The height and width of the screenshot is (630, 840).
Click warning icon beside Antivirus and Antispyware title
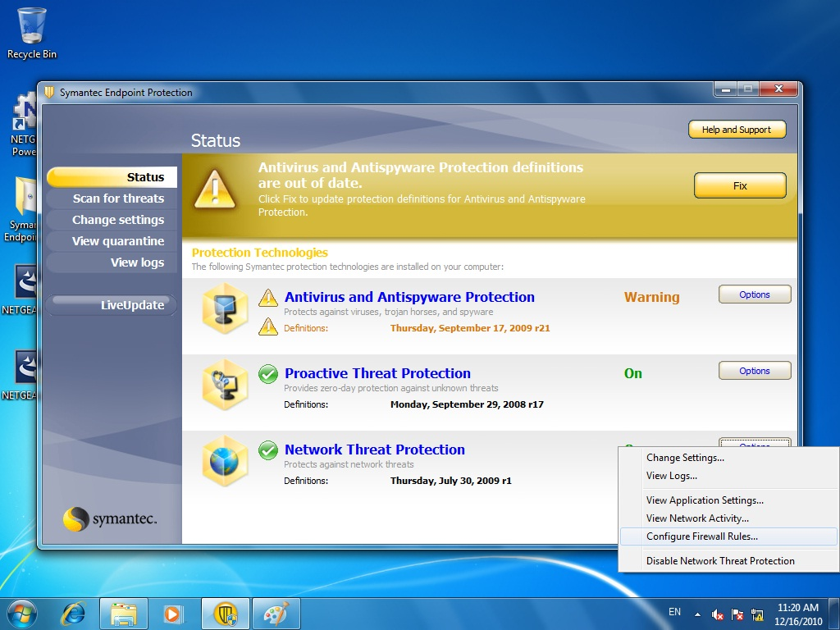268,297
